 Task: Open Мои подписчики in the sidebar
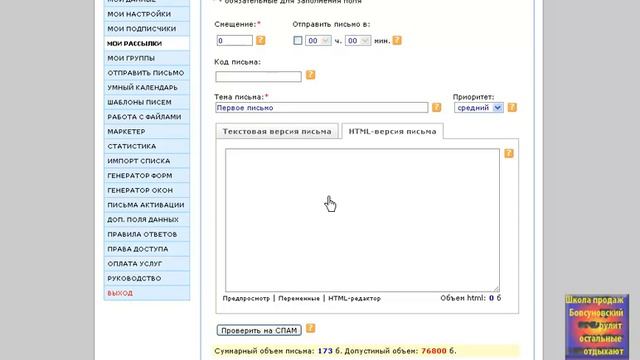[147, 29]
